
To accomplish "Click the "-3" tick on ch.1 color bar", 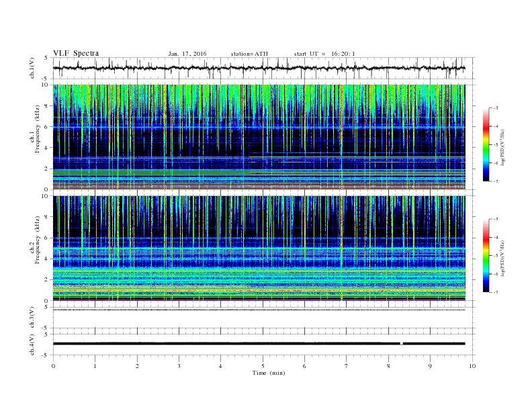I will tap(496, 108).
